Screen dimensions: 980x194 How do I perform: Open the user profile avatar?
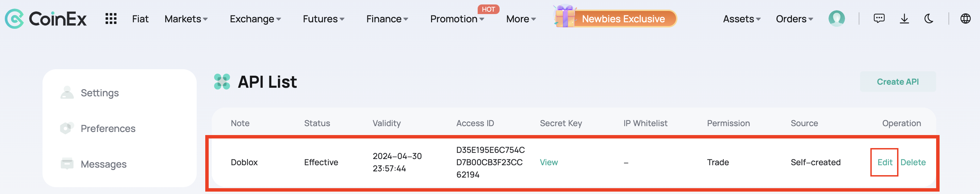836,19
